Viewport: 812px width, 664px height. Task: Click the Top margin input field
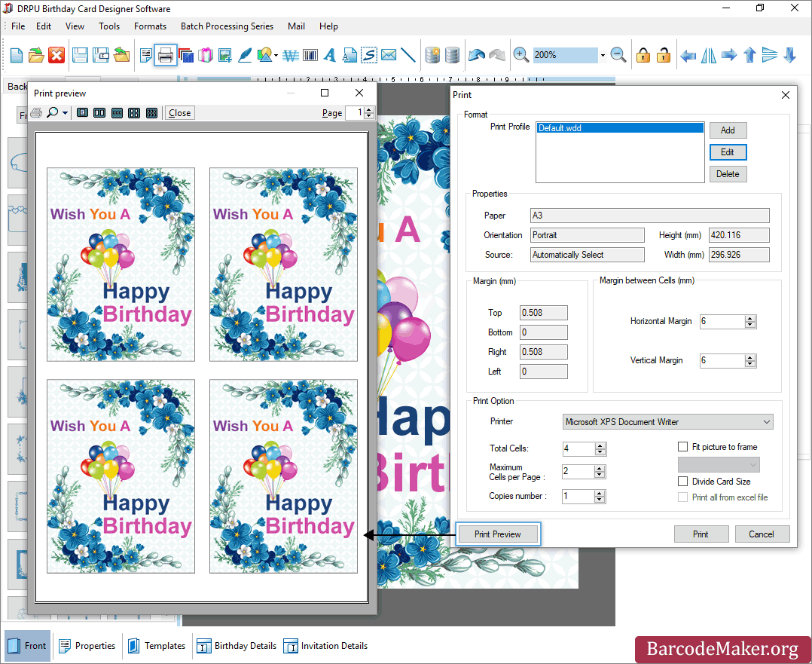click(x=543, y=313)
